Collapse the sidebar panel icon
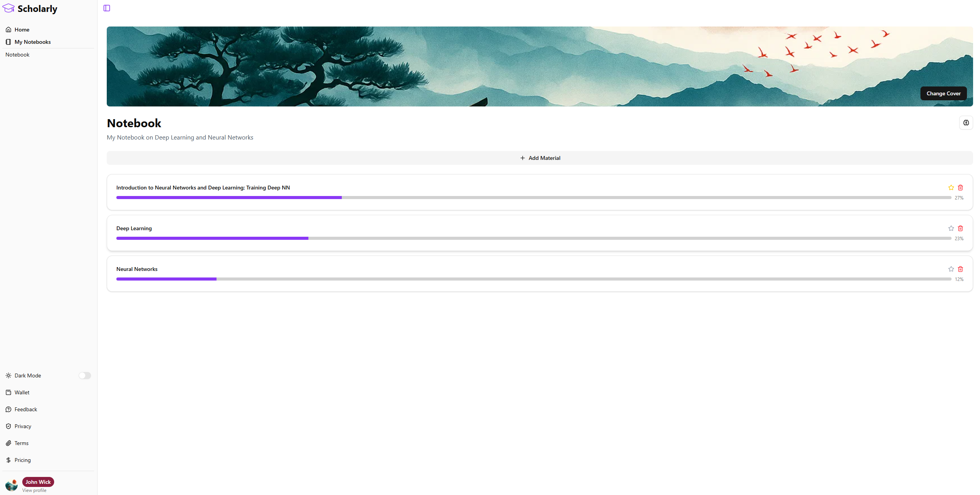980x495 pixels. click(x=107, y=8)
